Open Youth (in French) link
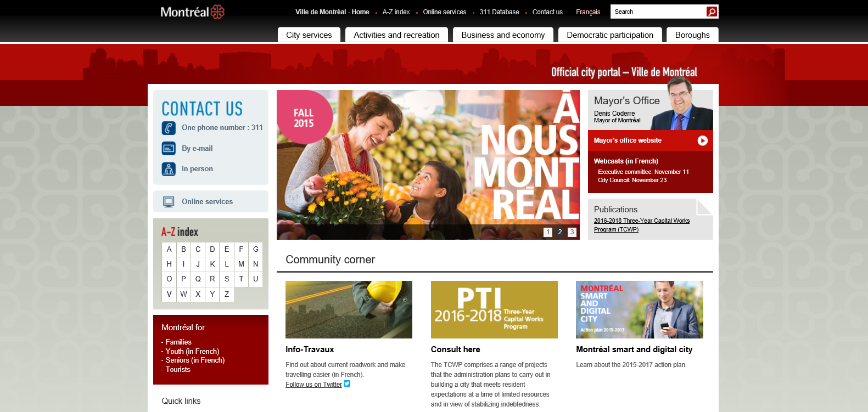Screen dimensions: 868x412 pos(192,351)
